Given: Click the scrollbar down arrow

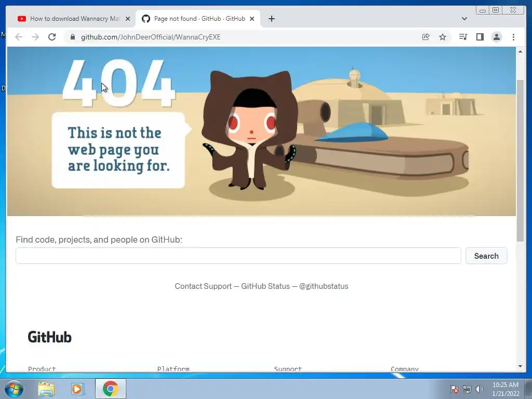Looking at the screenshot, I should 520,366.
